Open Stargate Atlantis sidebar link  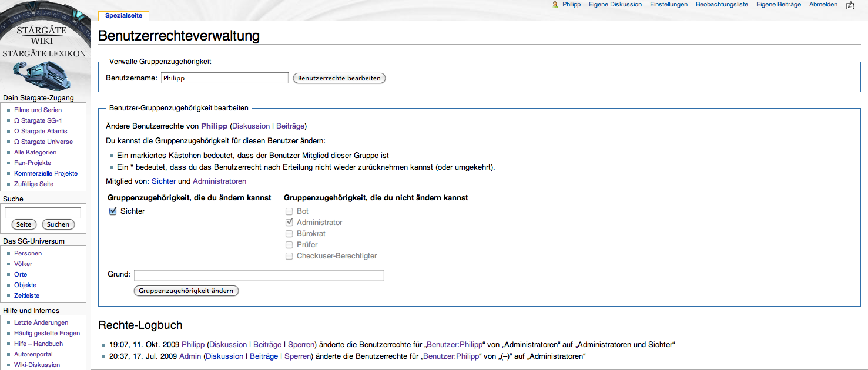point(41,132)
